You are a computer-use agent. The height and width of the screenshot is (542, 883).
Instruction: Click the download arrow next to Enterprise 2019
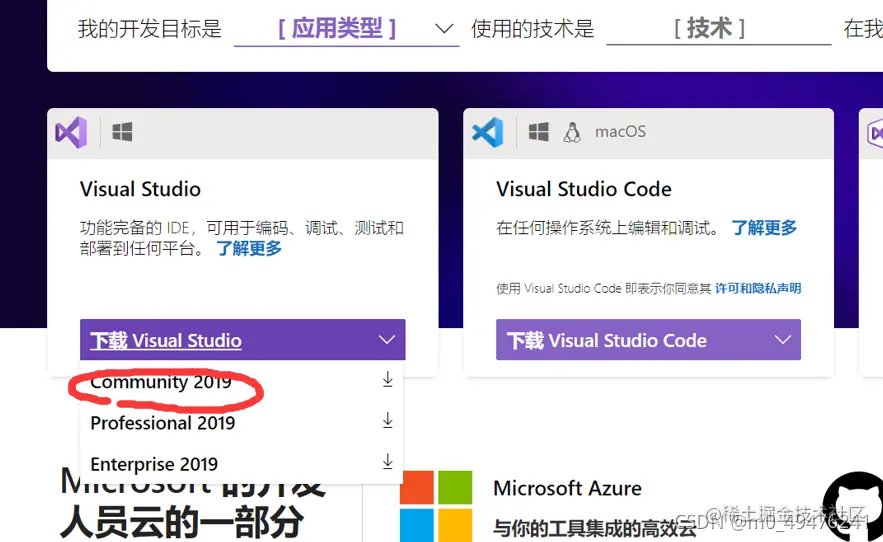click(x=387, y=461)
